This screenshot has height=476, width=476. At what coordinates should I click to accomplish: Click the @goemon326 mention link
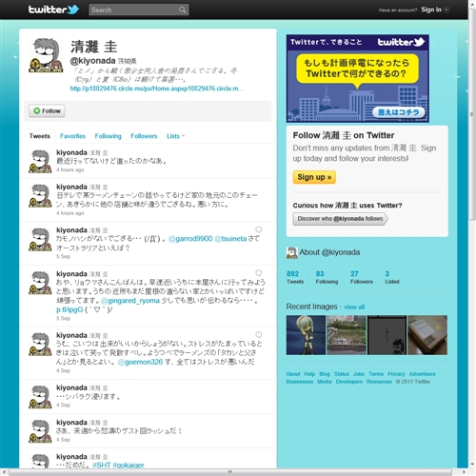[x=140, y=362]
